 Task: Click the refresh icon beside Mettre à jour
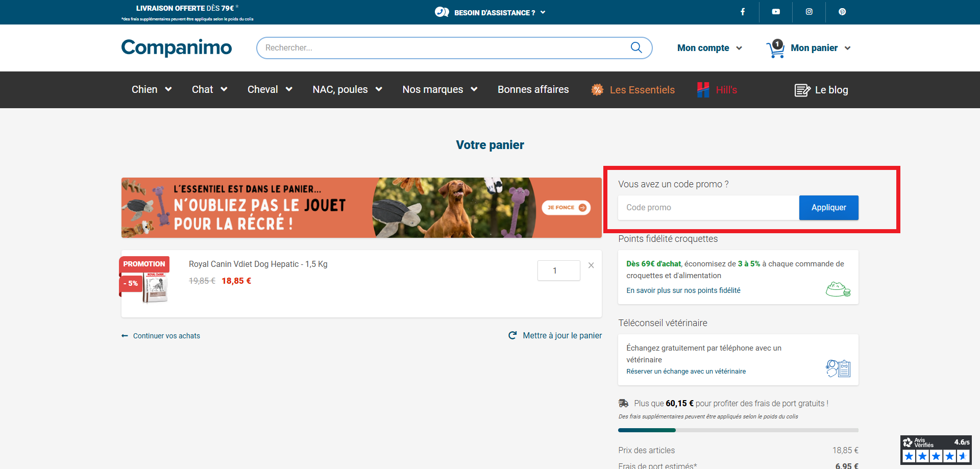[x=512, y=335]
